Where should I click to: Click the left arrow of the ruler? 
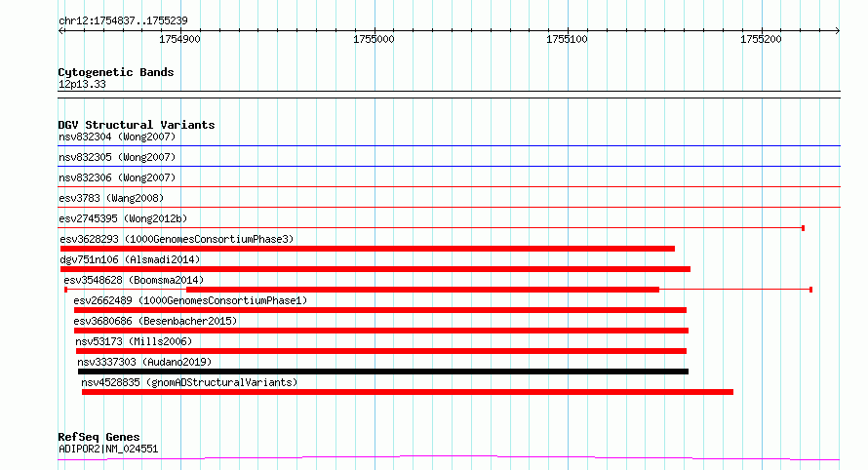pos(61,31)
